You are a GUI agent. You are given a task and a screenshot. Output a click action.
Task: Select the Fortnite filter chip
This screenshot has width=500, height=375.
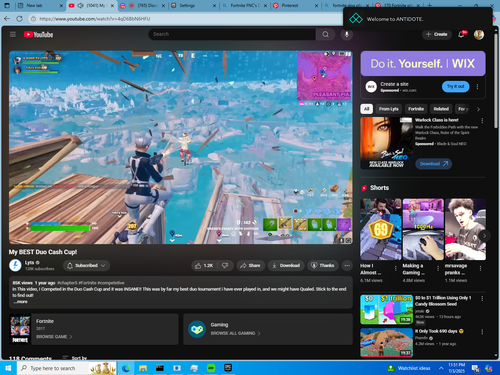416,109
